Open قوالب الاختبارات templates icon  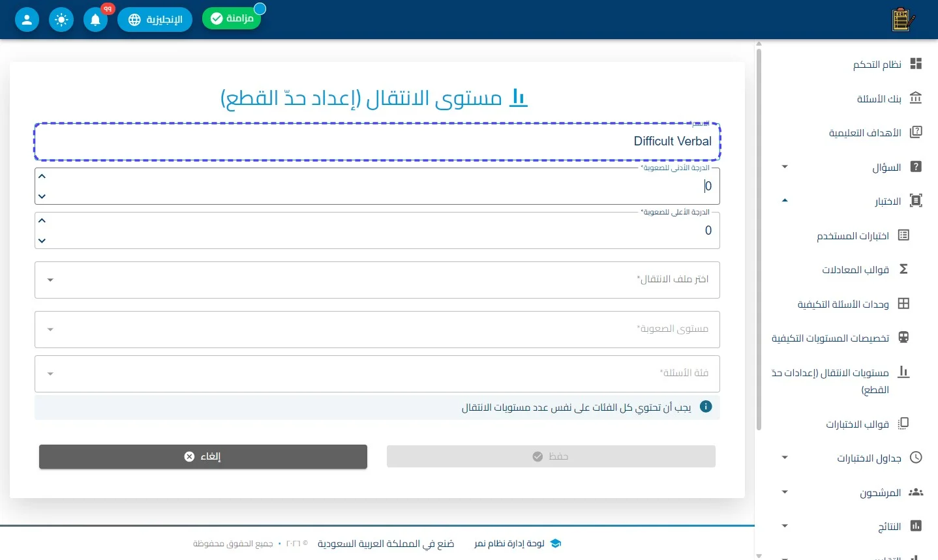click(x=903, y=424)
